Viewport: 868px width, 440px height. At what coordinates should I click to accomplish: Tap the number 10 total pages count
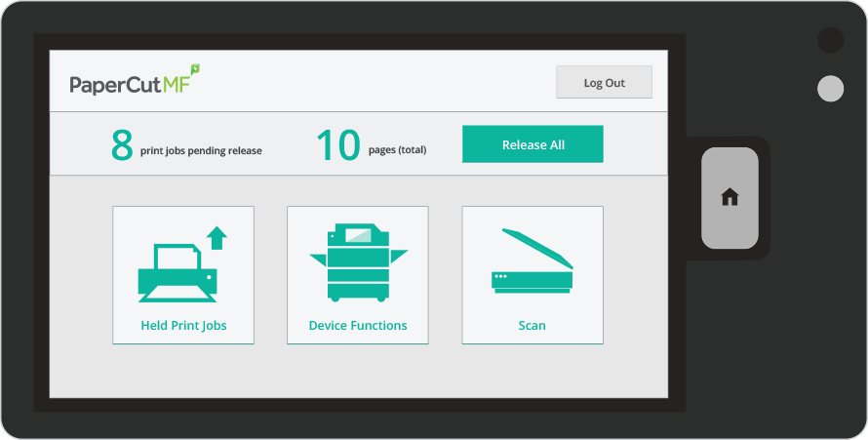pyautogui.click(x=338, y=145)
